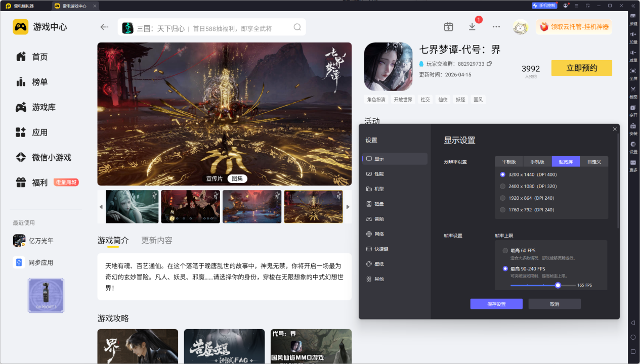This screenshot has height=364, width=640.
Task: Close the settings dialog
Action: [x=615, y=129]
